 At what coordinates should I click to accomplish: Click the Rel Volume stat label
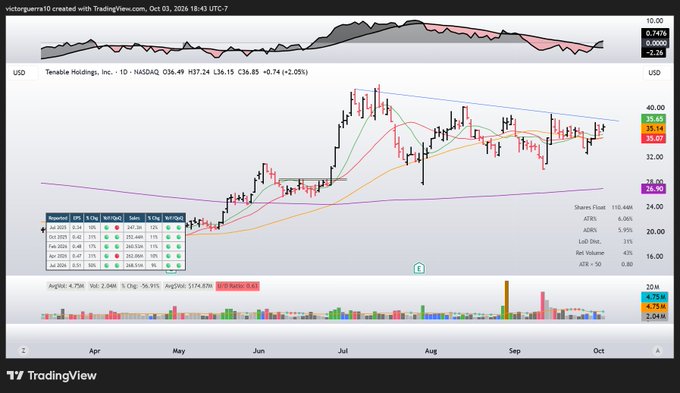(590, 252)
